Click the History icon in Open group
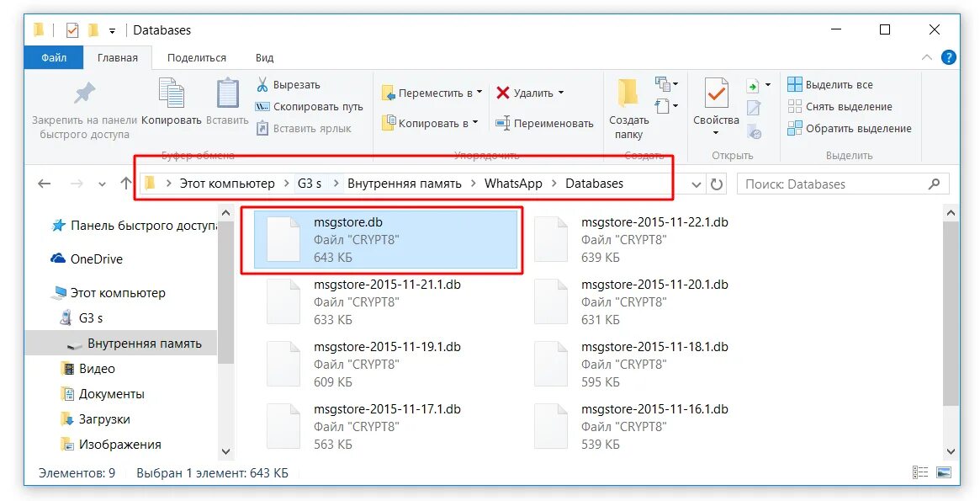The width and height of the screenshot is (980, 501). [754, 131]
